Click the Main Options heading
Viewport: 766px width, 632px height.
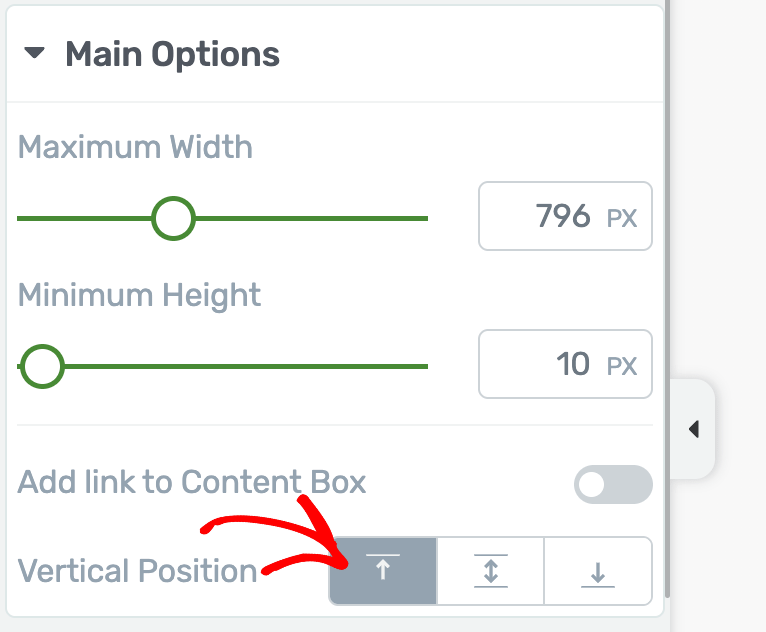click(172, 54)
